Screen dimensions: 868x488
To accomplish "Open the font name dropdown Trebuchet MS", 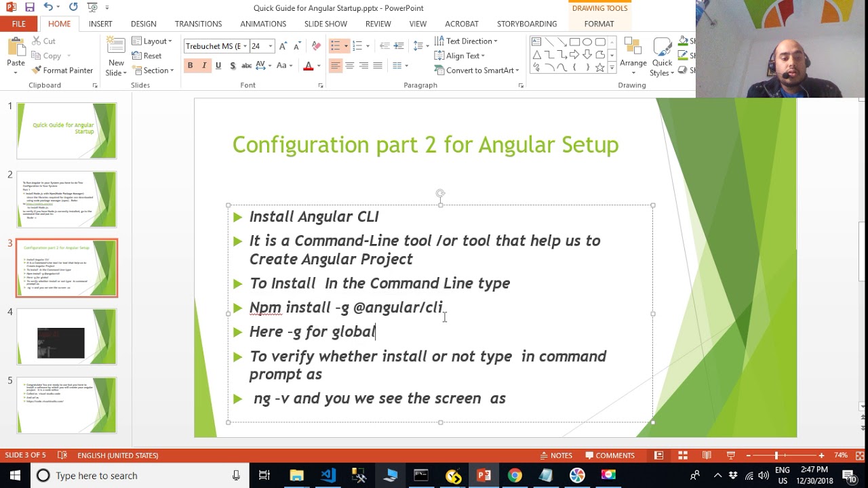I will point(245,46).
